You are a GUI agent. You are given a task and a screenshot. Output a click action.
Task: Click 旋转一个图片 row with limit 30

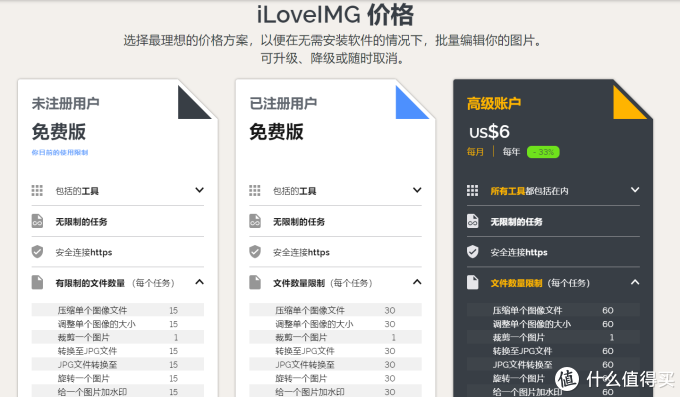point(335,378)
